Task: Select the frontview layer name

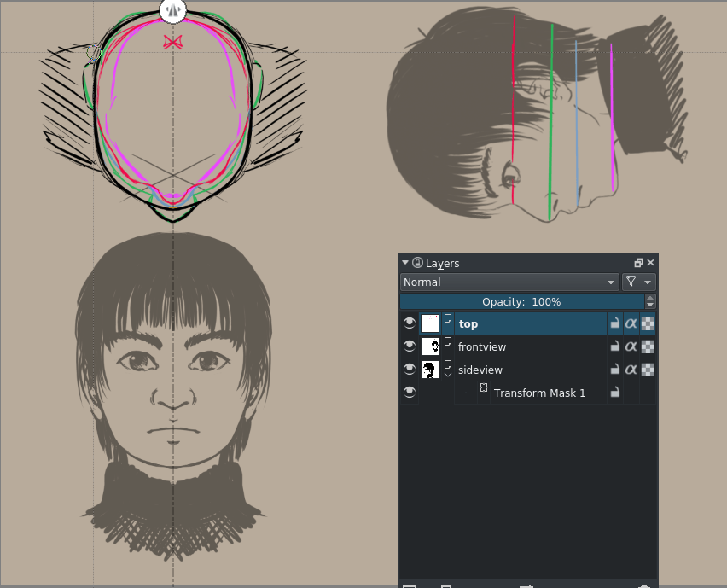Action: (482, 346)
